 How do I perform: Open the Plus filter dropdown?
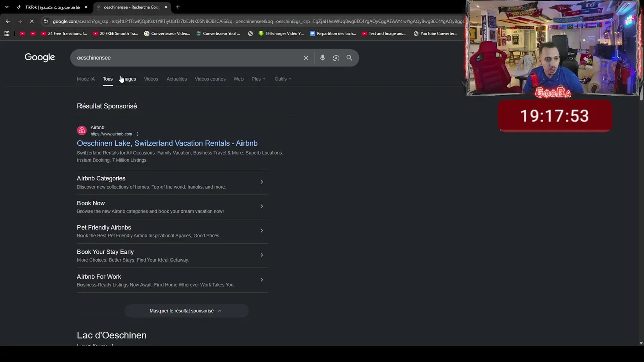click(x=258, y=79)
